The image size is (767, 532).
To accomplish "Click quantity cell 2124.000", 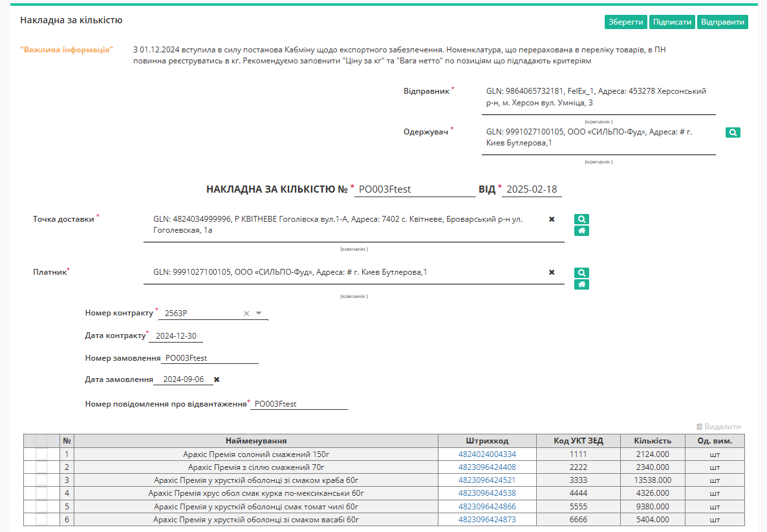I will point(653,454).
